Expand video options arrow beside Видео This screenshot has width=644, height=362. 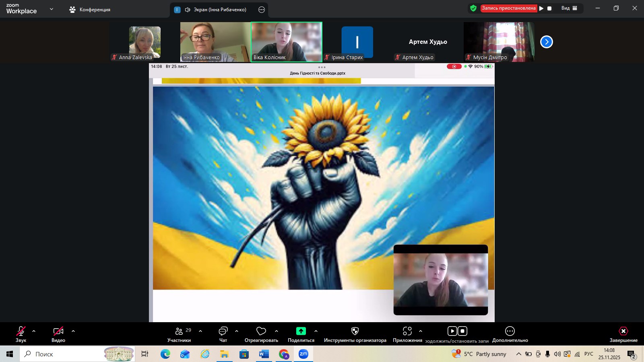click(x=73, y=331)
